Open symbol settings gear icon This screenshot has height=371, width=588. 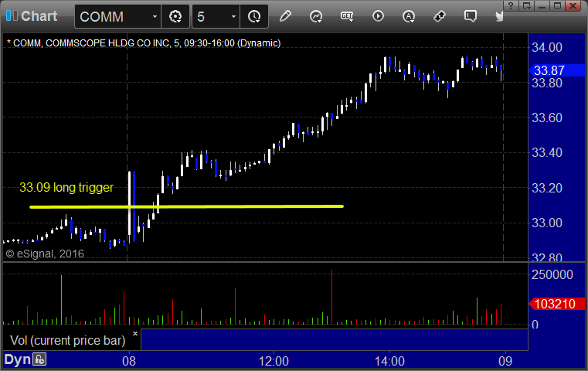pyautogui.click(x=175, y=16)
